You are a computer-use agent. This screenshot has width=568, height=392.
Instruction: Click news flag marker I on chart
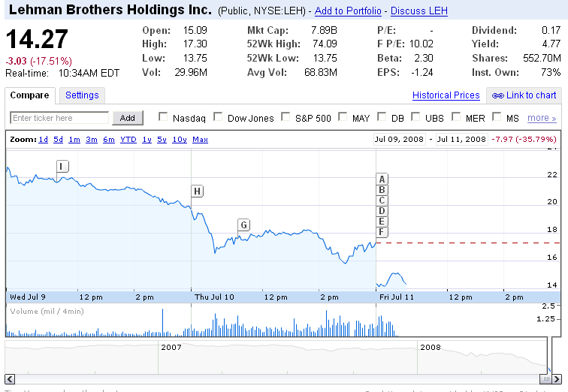[x=62, y=166]
